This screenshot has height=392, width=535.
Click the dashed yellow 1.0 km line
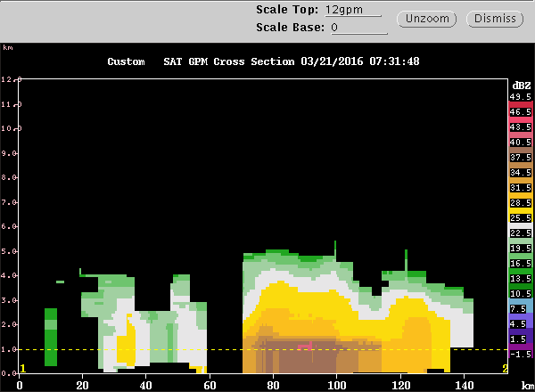point(263,349)
